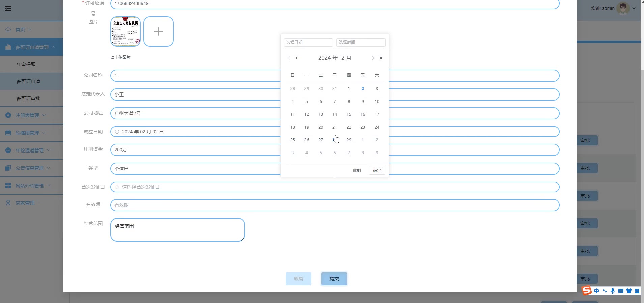Expand the 公告信息管理 menu chevron
The image size is (644, 303).
coord(49,168)
